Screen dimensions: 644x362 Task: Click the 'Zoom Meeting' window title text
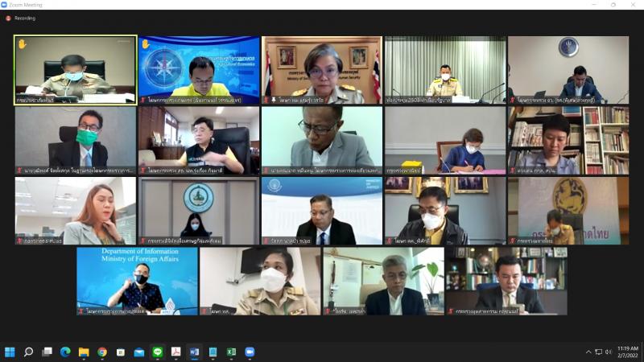coord(26,5)
